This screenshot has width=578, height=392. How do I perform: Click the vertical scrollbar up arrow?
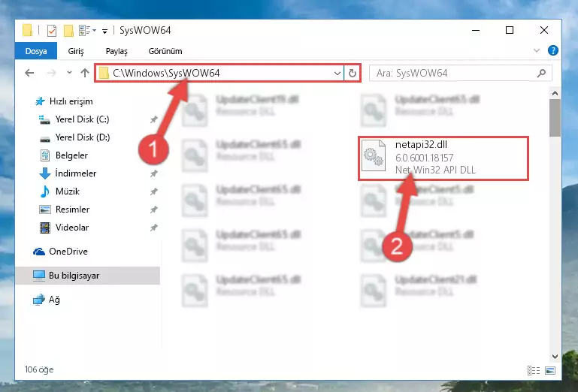pos(555,93)
